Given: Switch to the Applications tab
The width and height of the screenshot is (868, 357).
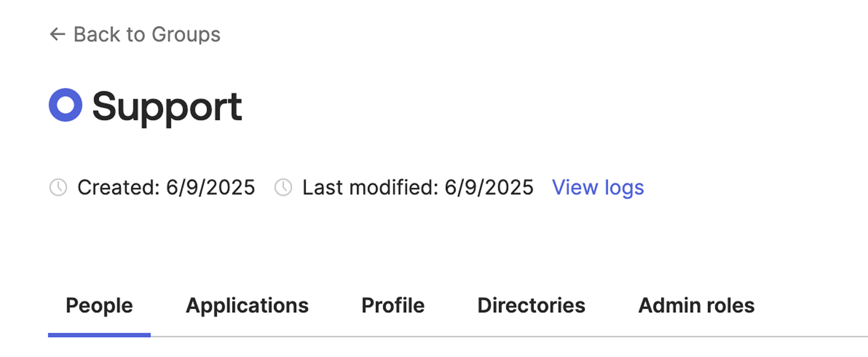Looking at the screenshot, I should coord(247,305).
